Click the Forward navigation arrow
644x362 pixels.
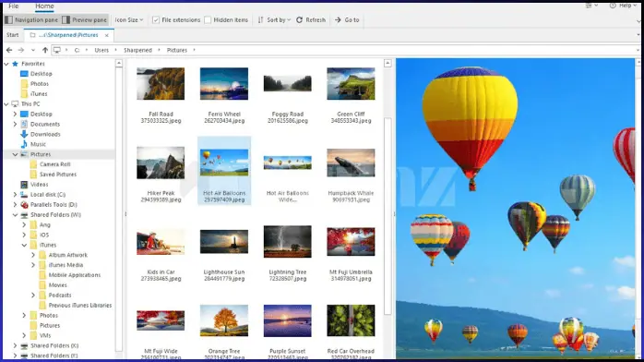(21, 50)
